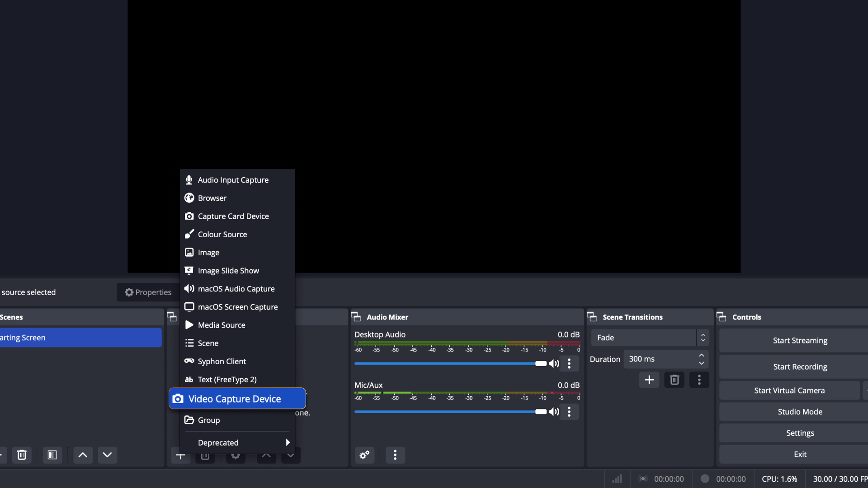Click Start Streaming
The image size is (868, 488).
[799, 340]
